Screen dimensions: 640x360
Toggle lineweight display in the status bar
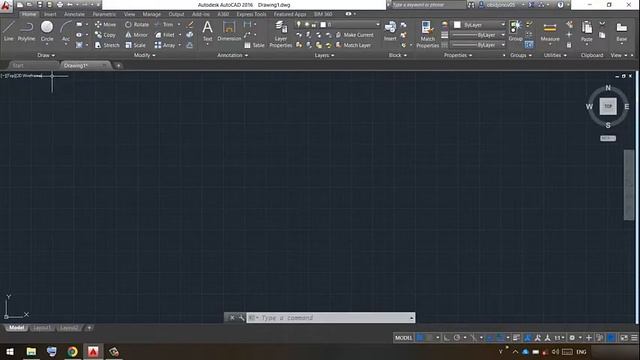pyautogui.click(x=516, y=338)
